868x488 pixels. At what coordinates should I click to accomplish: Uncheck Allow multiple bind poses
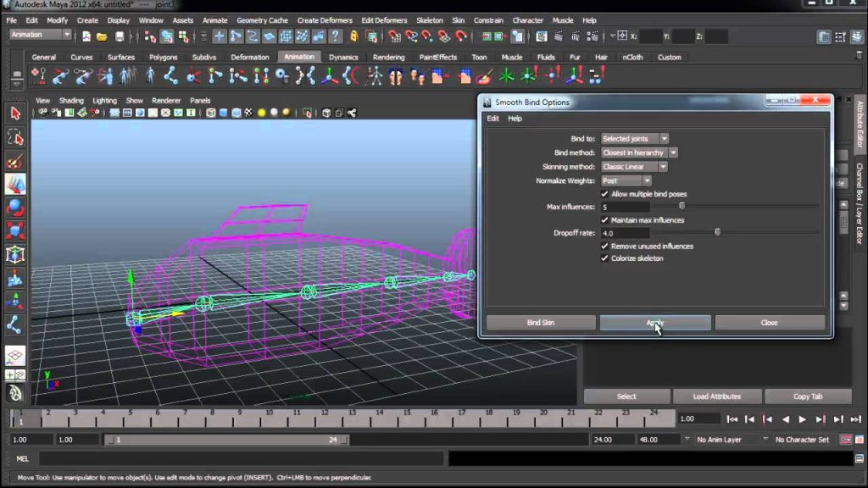pos(604,194)
